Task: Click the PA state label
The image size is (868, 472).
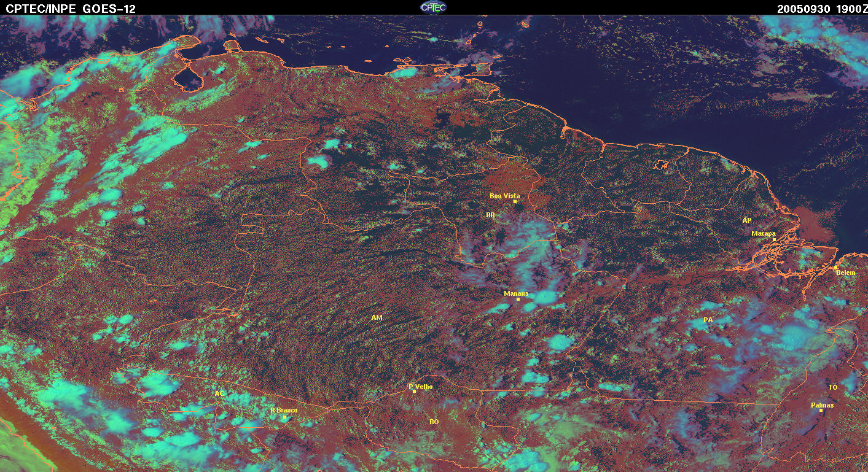Action: [708, 320]
